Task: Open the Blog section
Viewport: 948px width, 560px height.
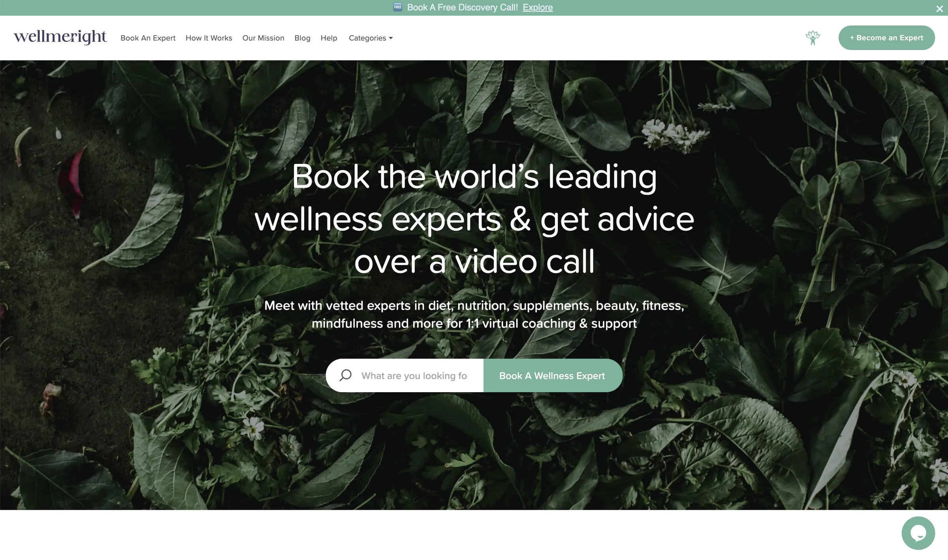Action: pos(302,38)
